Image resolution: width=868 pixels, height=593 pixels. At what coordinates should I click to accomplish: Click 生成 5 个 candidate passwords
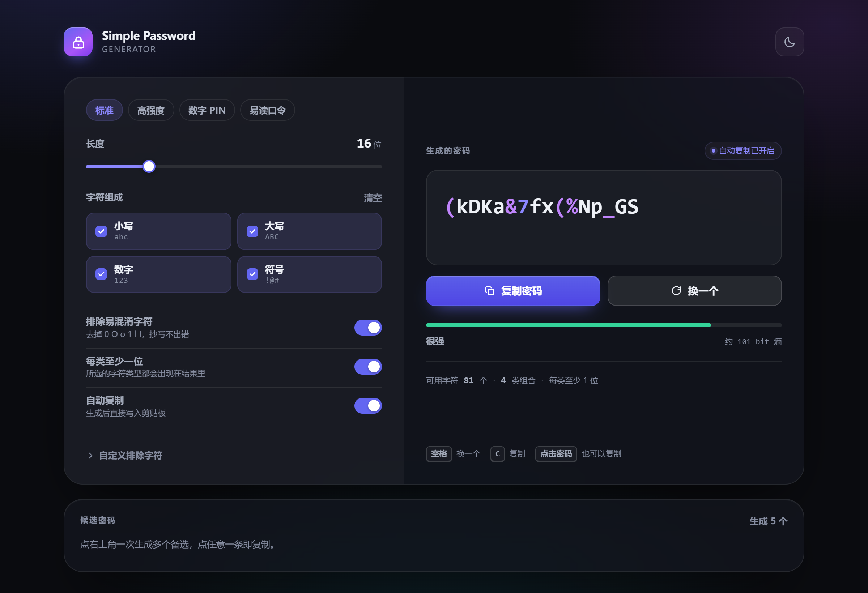coord(768,521)
